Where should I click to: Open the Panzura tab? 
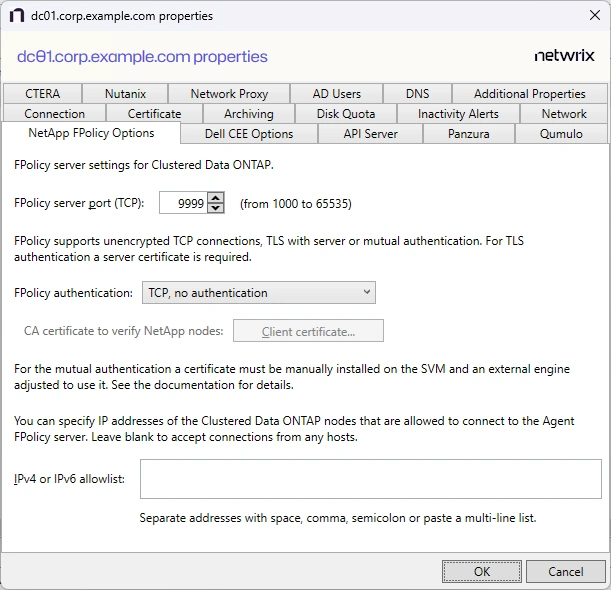(468, 134)
